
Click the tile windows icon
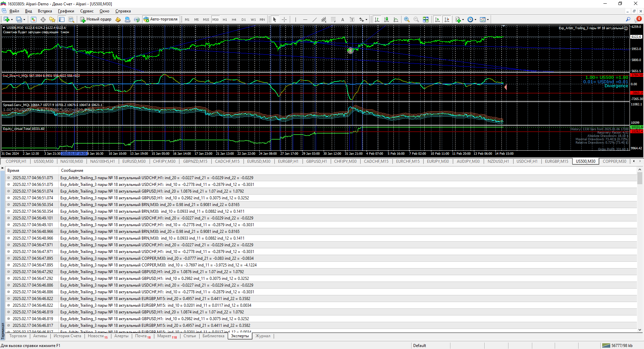426,19
